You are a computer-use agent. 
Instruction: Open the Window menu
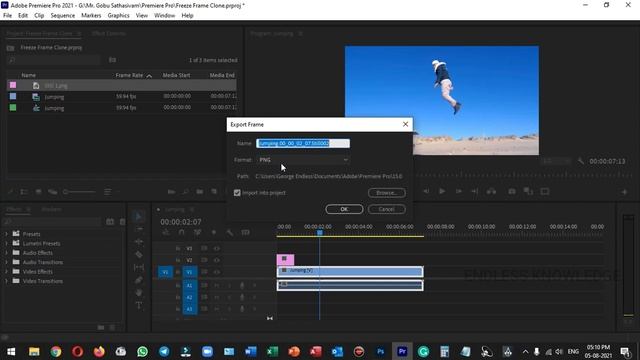coord(164,16)
